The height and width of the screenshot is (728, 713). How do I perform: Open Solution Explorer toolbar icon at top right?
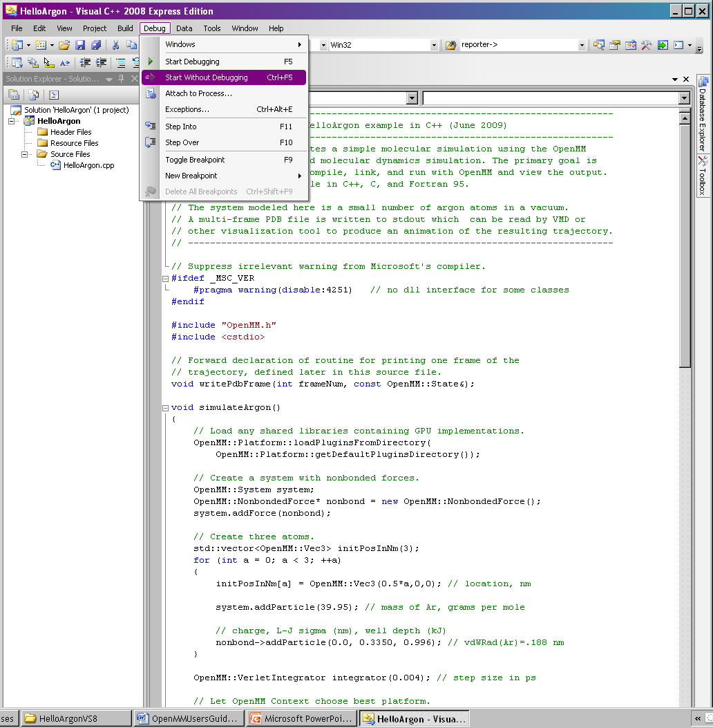[599, 45]
